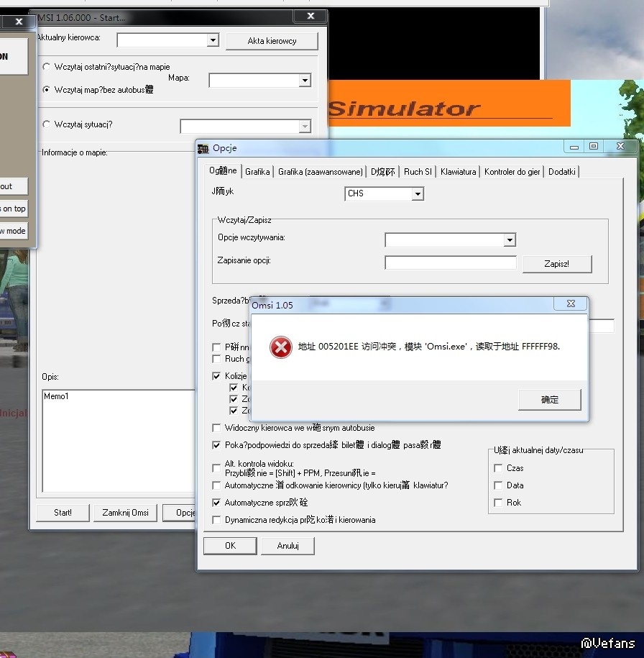The height and width of the screenshot is (658, 644).
Task: Click the Zamknij Omsi button
Action: click(x=126, y=513)
